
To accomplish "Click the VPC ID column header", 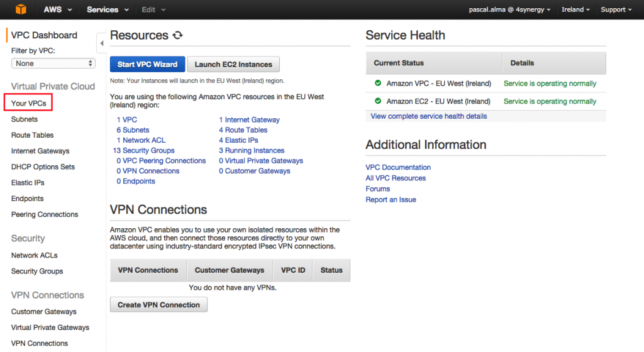I will pyautogui.click(x=293, y=270).
